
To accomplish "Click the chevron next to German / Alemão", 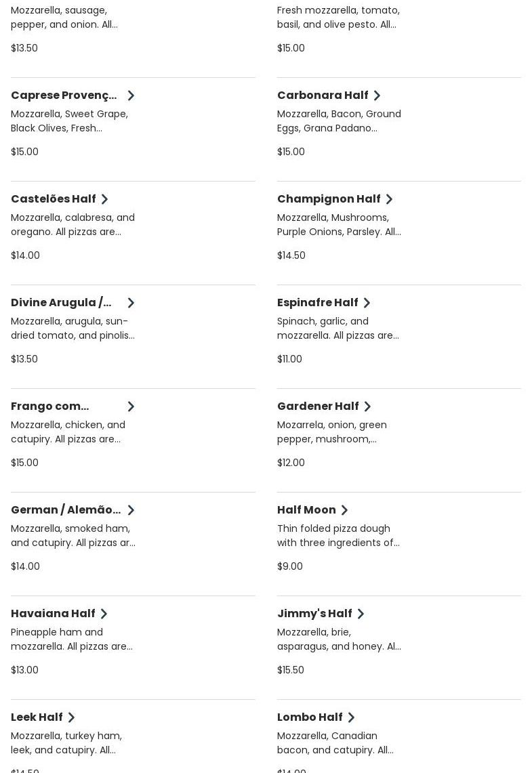I will click(x=131, y=510).
